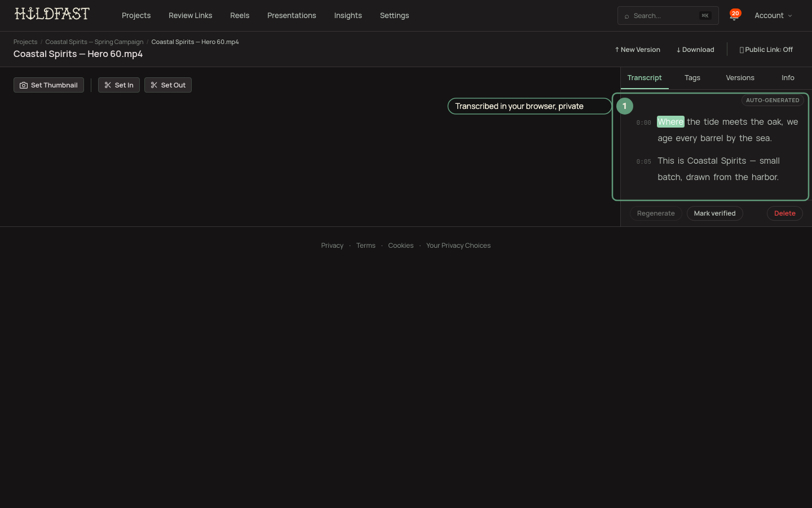This screenshot has height=508, width=812.
Task: Click the Holdfast logo
Action: (x=52, y=14)
